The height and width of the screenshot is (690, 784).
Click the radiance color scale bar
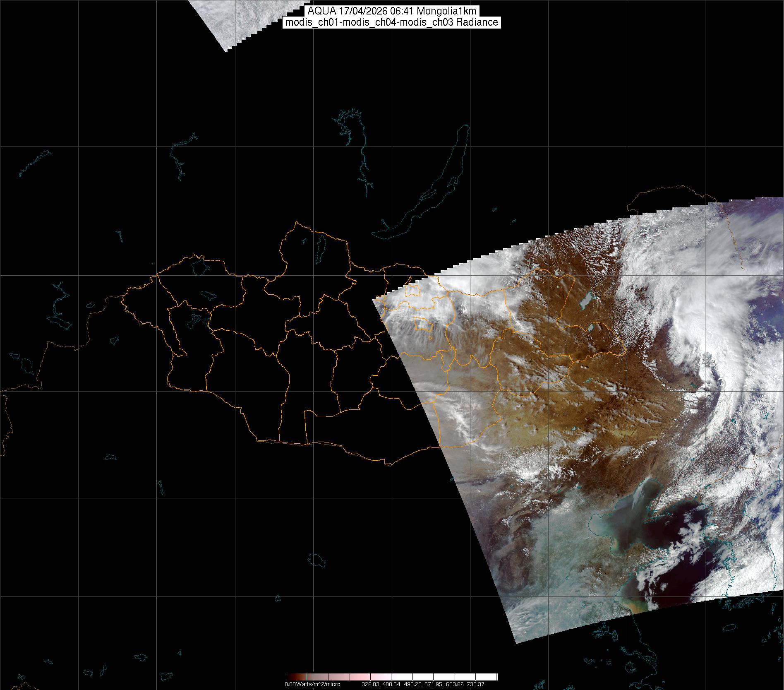(x=391, y=677)
